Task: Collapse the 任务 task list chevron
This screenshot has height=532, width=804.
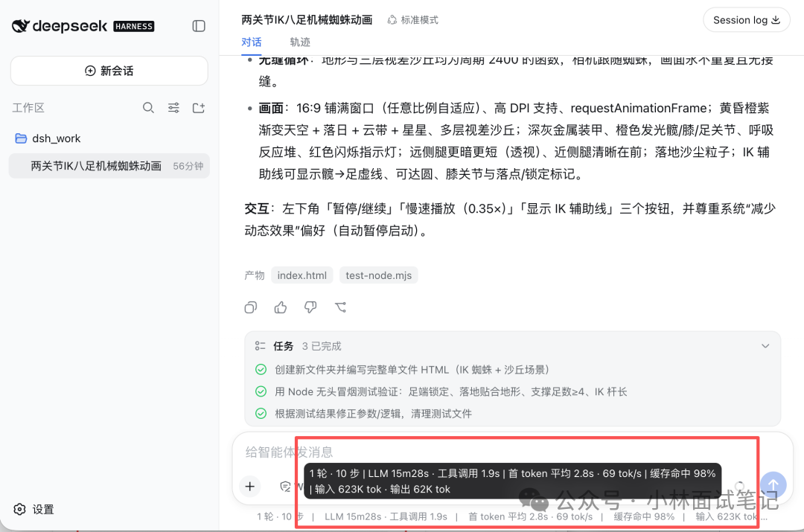Action: (765, 346)
